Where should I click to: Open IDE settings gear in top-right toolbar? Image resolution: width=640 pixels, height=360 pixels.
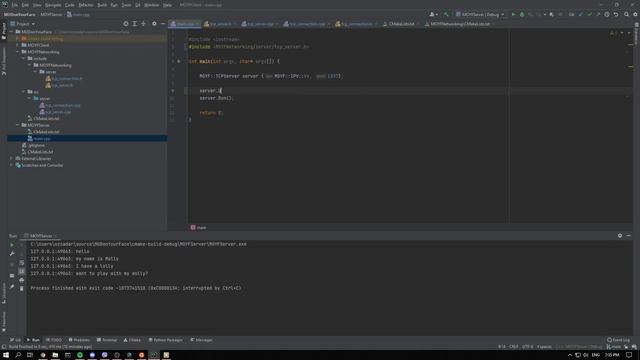(x=635, y=14)
